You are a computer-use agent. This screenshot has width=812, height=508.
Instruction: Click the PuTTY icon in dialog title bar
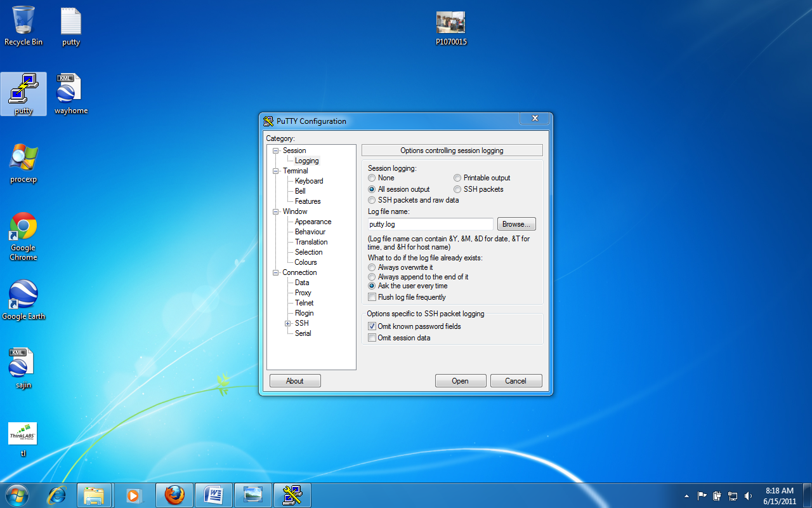coord(268,121)
